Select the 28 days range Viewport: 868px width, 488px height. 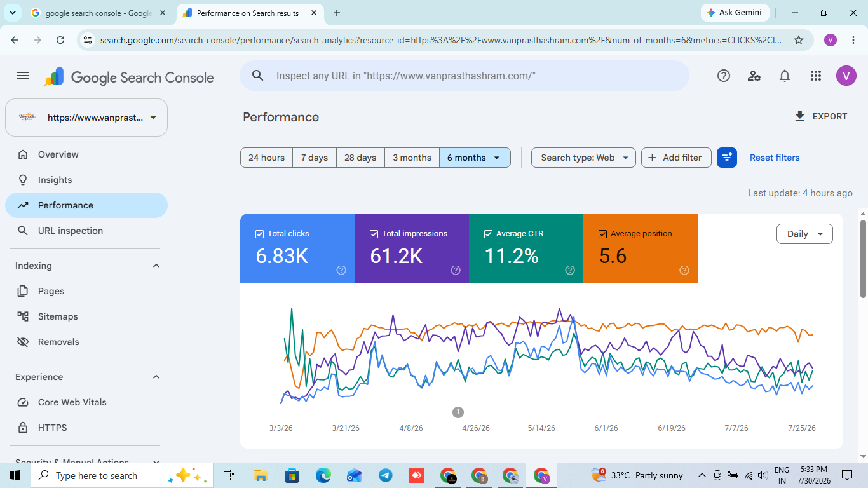(x=360, y=158)
